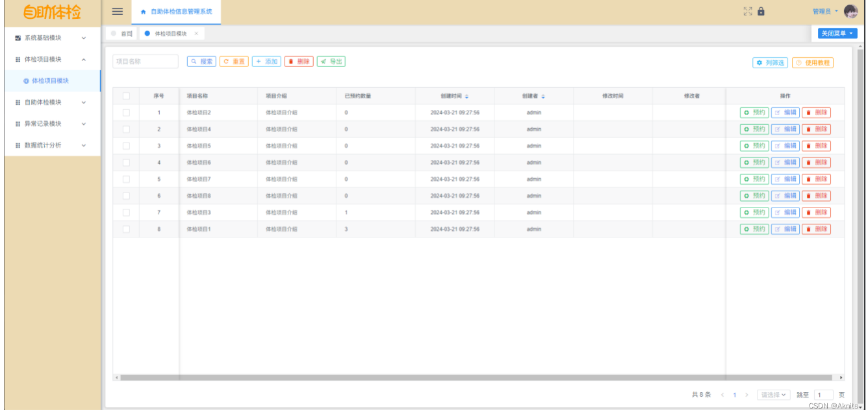This screenshot has width=868, height=415.
Task: Click 编辑 for row 体检项目5
Action: (x=785, y=146)
